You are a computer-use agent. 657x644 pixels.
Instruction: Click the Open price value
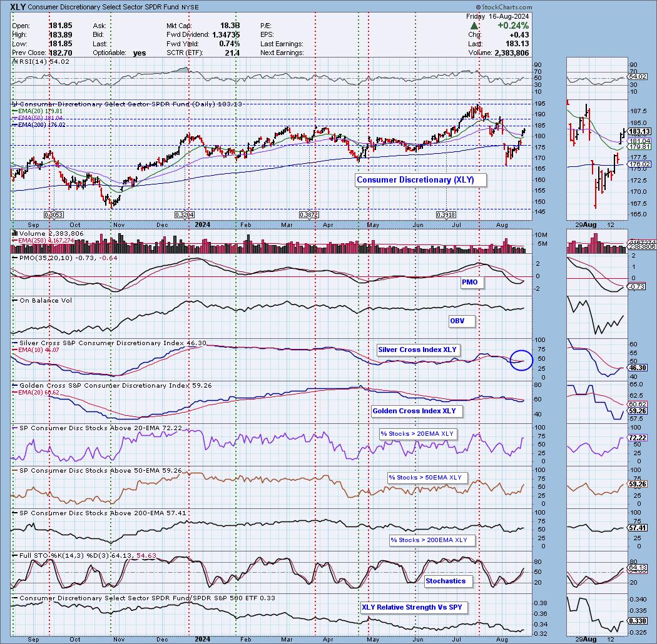coord(60,26)
